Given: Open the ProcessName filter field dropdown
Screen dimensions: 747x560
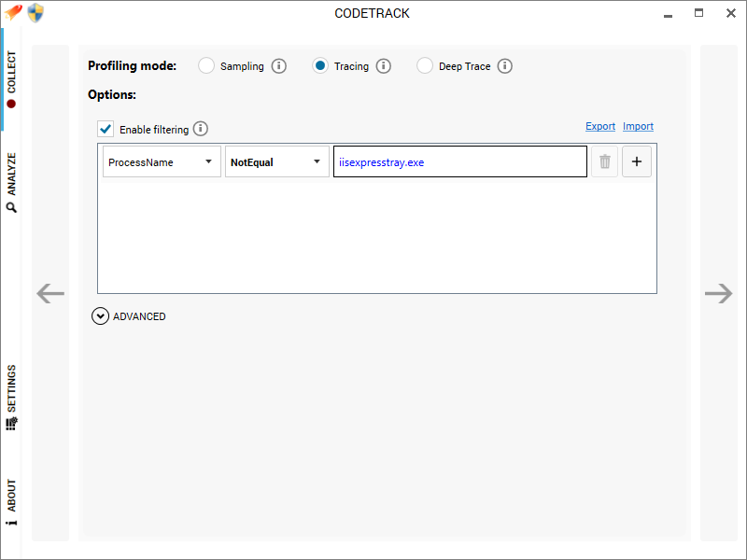Looking at the screenshot, I should click(x=162, y=161).
